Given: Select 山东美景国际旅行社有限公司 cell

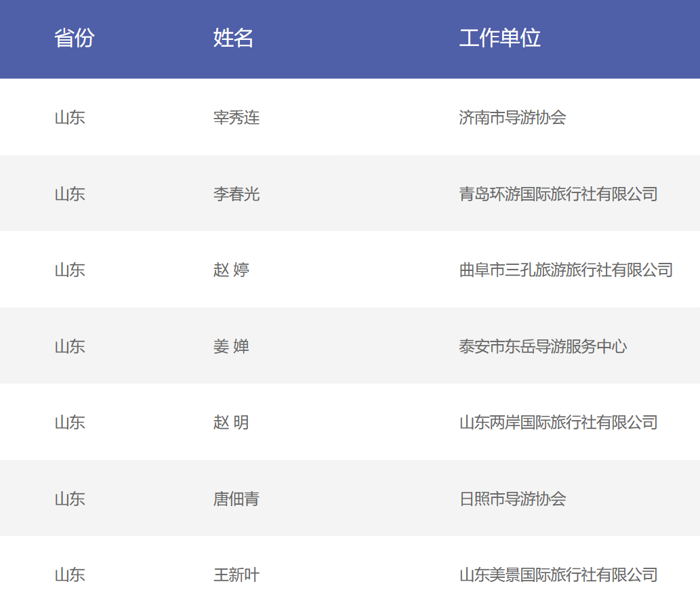Looking at the screenshot, I should pos(558,575).
